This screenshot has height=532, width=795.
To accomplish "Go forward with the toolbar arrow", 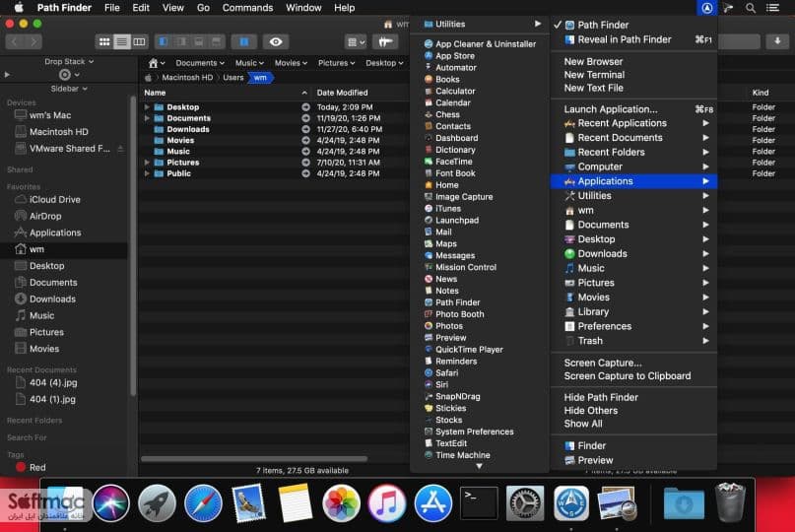I will (33, 42).
